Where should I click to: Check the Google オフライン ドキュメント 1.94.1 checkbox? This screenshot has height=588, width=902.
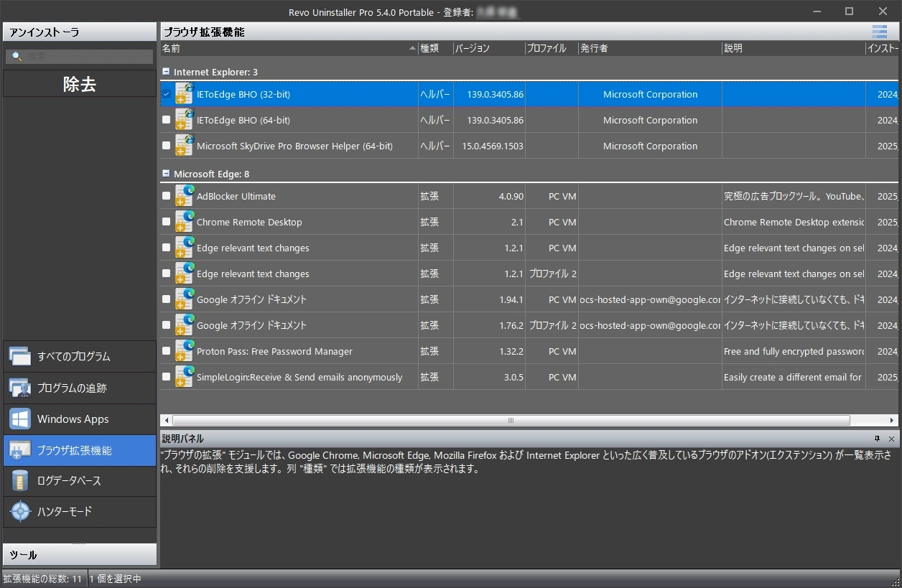tap(167, 299)
